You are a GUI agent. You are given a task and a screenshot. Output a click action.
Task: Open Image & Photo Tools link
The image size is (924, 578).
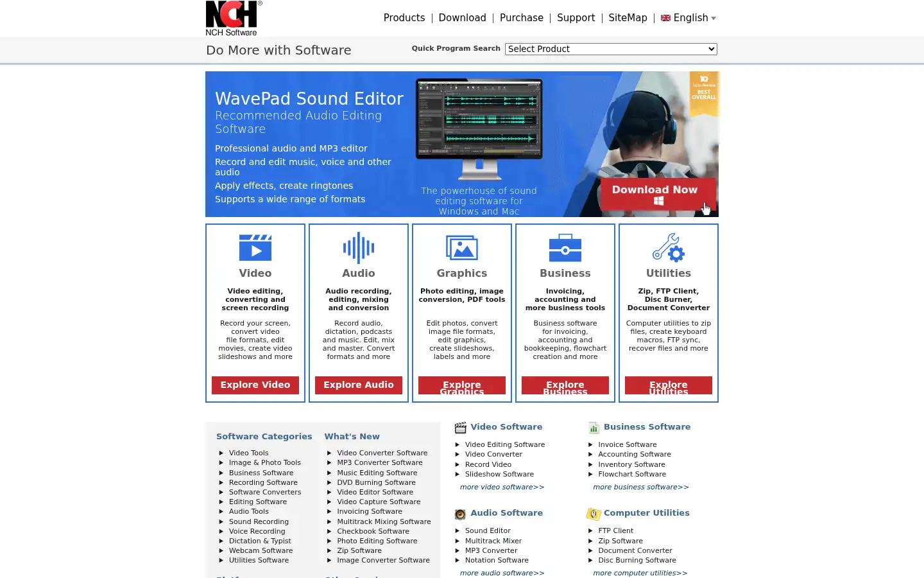(265, 463)
